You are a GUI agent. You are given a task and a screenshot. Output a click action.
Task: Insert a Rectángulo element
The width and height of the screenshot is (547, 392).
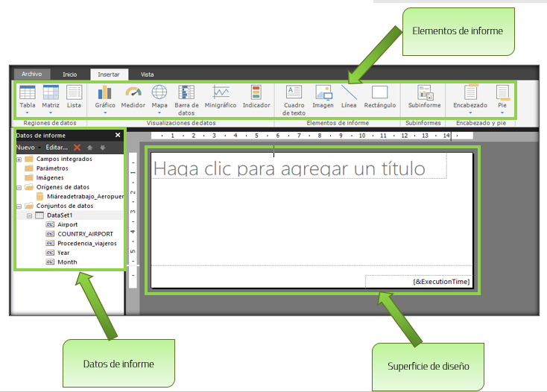coord(380,97)
